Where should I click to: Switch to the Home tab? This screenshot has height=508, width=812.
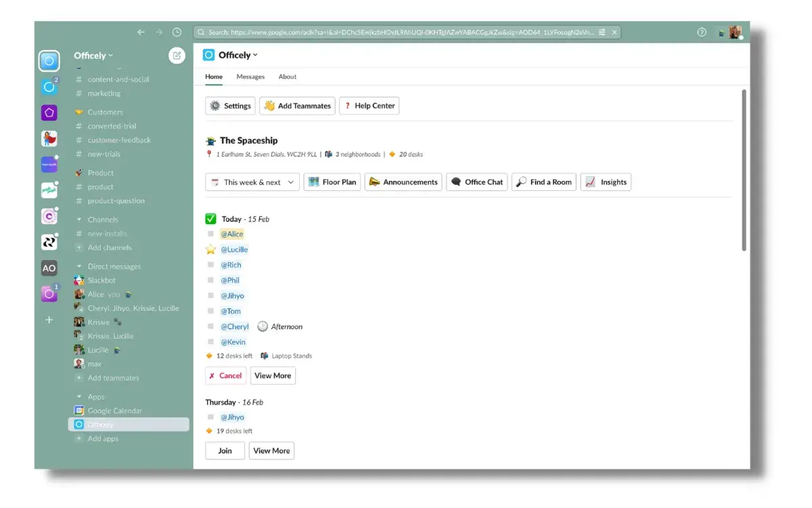pyautogui.click(x=214, y=77)
